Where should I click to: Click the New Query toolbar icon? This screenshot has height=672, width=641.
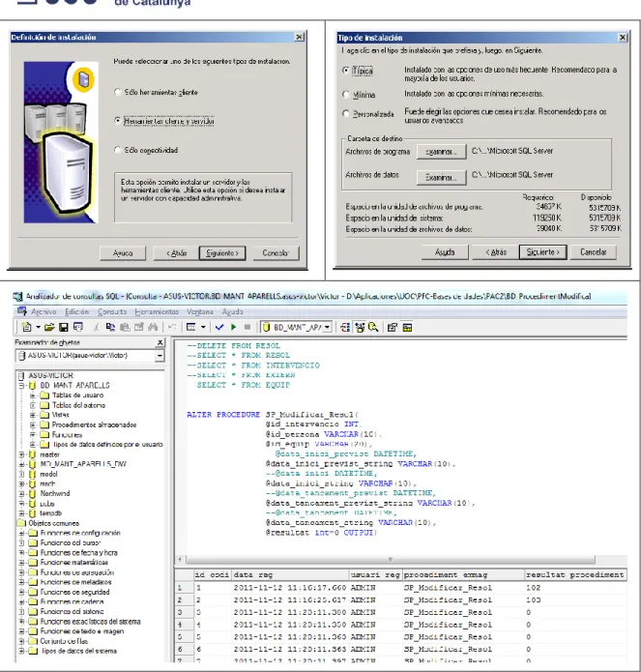point(26,328)
